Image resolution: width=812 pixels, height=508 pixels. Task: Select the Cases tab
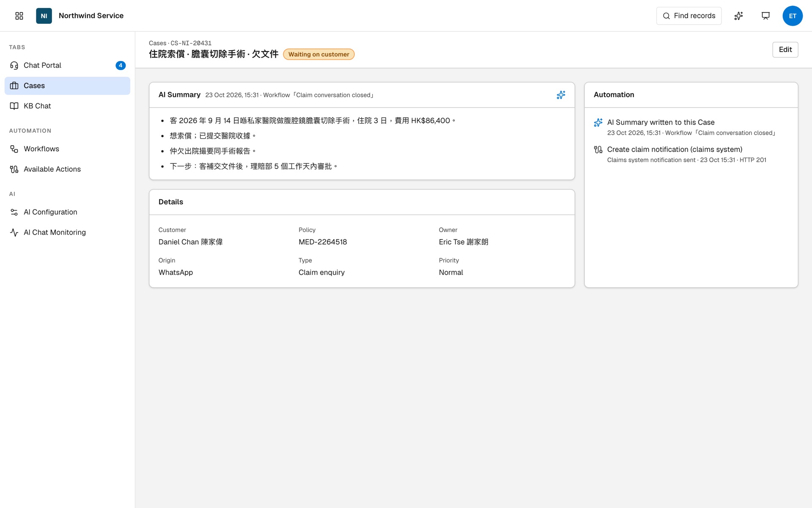tap(67, 86)
